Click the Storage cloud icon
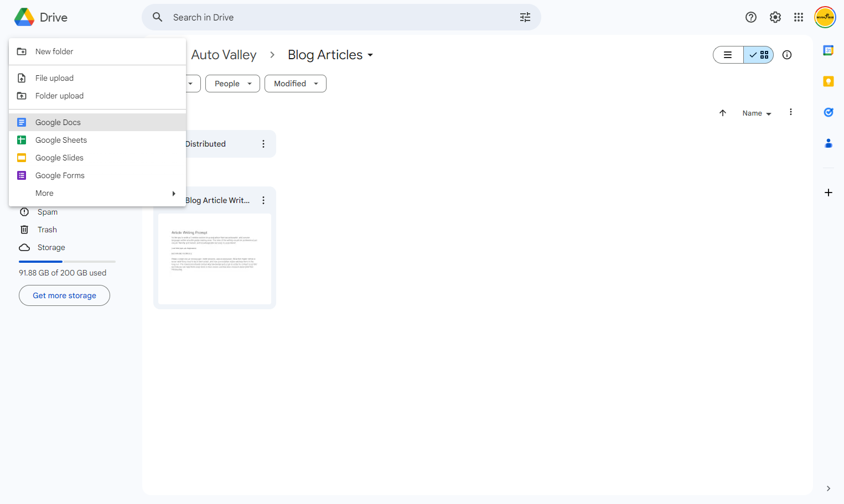 [x=24, y=247]
